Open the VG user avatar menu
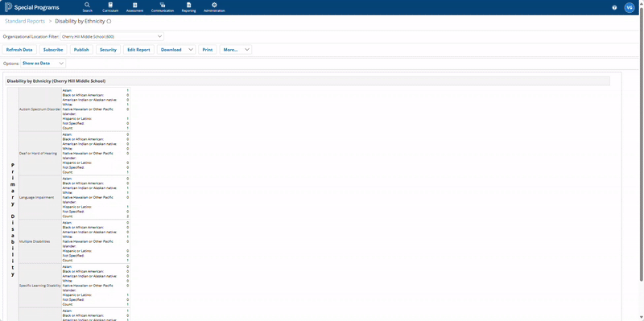 pyautogui.click(x=629, y=7)
